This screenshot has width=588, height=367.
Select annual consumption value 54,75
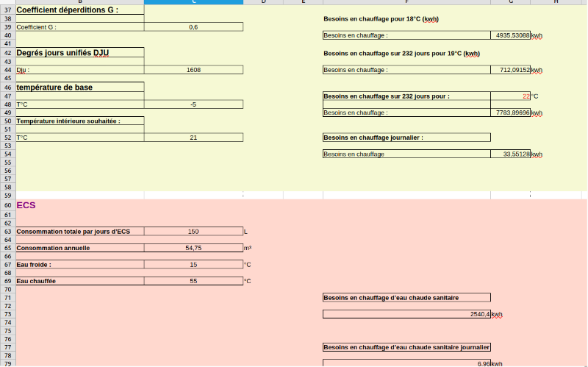193,248
